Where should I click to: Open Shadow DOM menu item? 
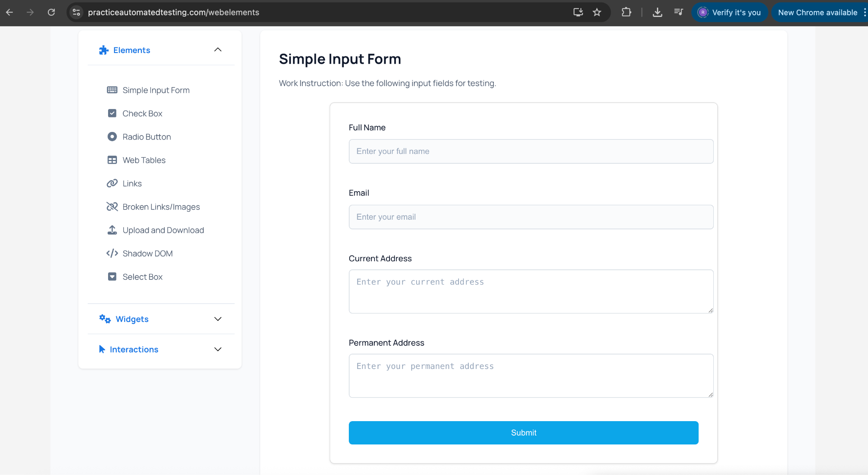click(x=147, y=253)
